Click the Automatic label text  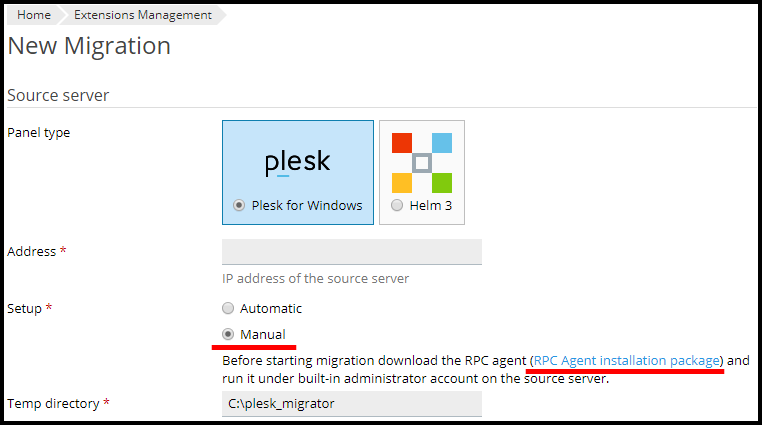pos(270,309)
